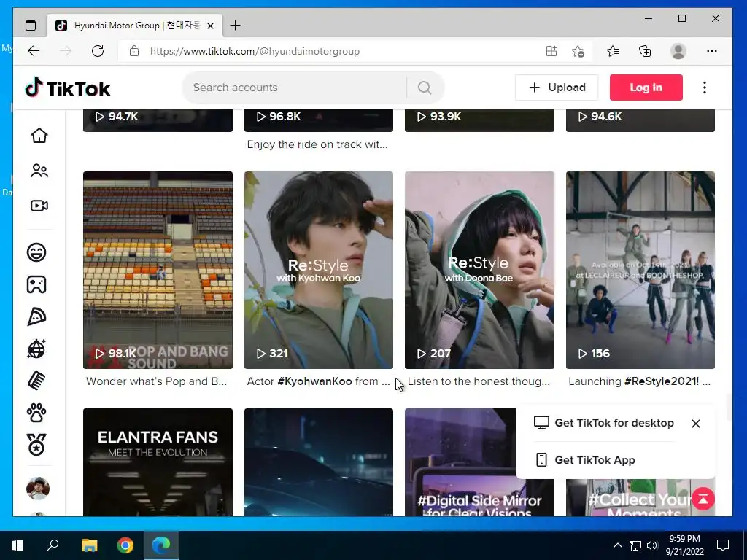Open tab actions menu button
This screenshot has width=747, height=560.
(x=31, y=26)
